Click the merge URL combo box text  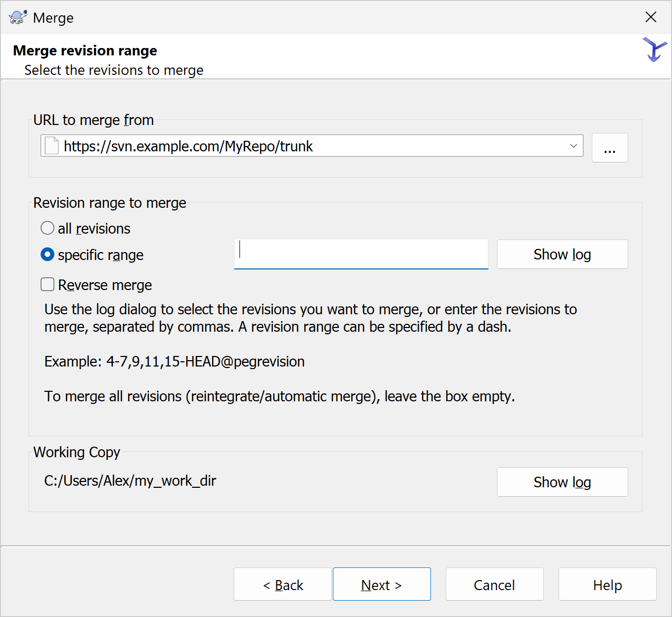point(188,146)
